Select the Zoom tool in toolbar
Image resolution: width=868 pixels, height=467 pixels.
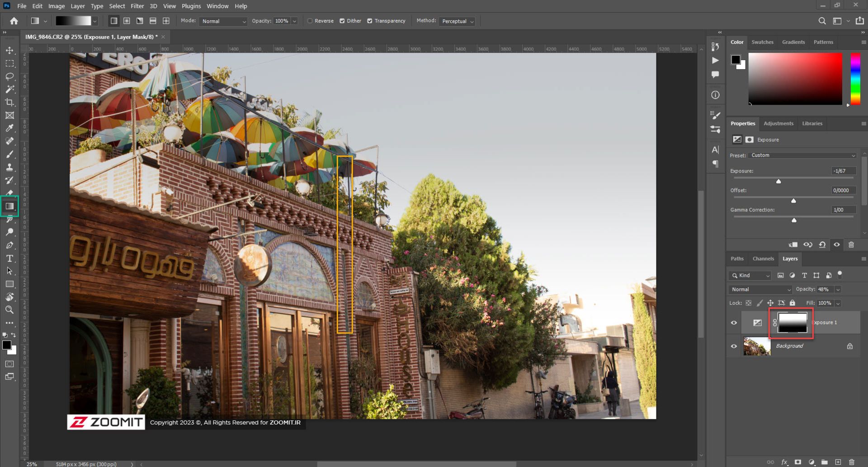coord(9,310)
